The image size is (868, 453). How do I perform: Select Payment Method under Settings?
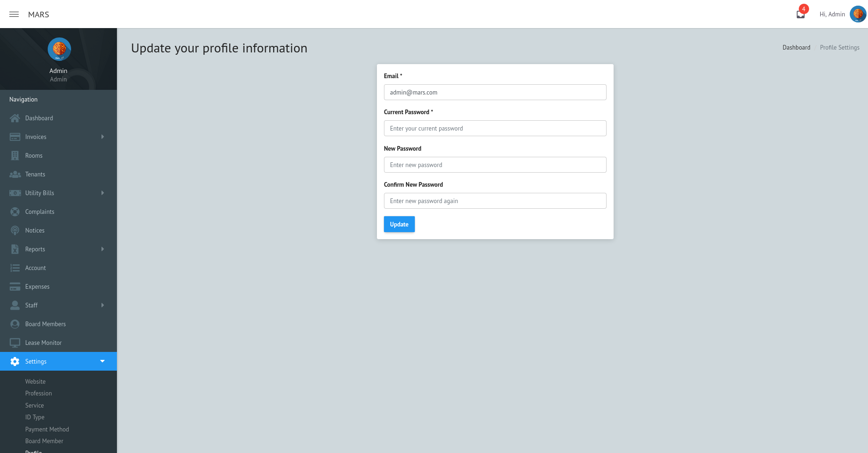(x=47, y=429)
